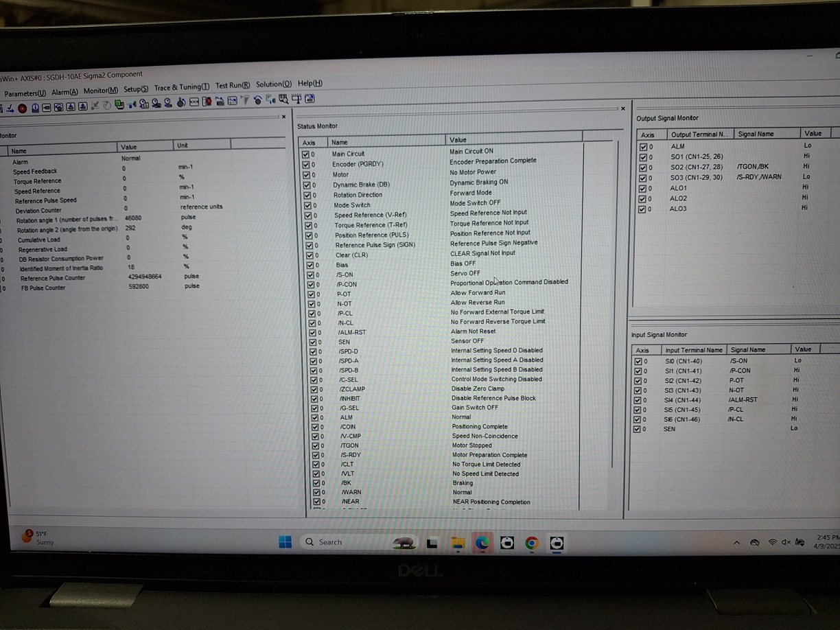Screen dimensions: 840x630
Task: Click Output Terminal Name column header
Action: [700, 135]
